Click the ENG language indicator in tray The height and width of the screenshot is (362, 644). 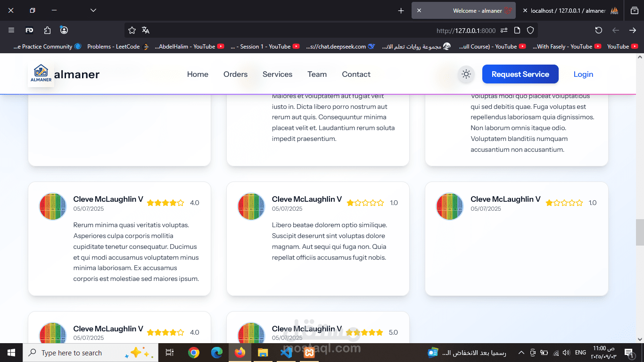click(580, 353)
